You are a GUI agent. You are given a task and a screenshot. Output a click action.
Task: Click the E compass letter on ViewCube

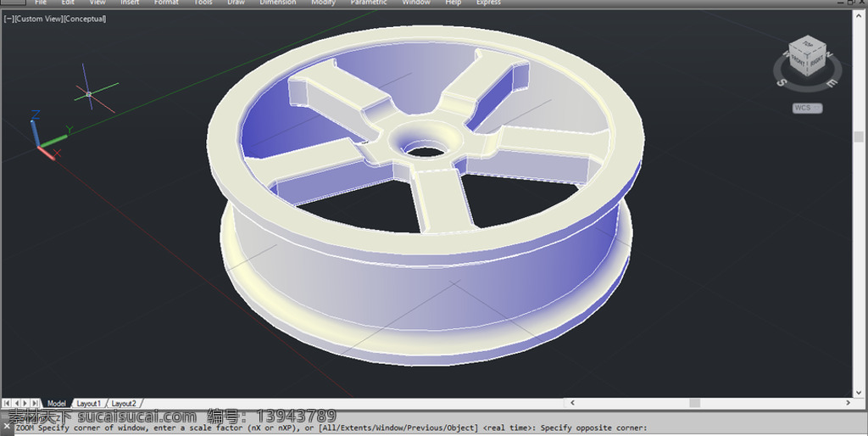click(832, 83)
